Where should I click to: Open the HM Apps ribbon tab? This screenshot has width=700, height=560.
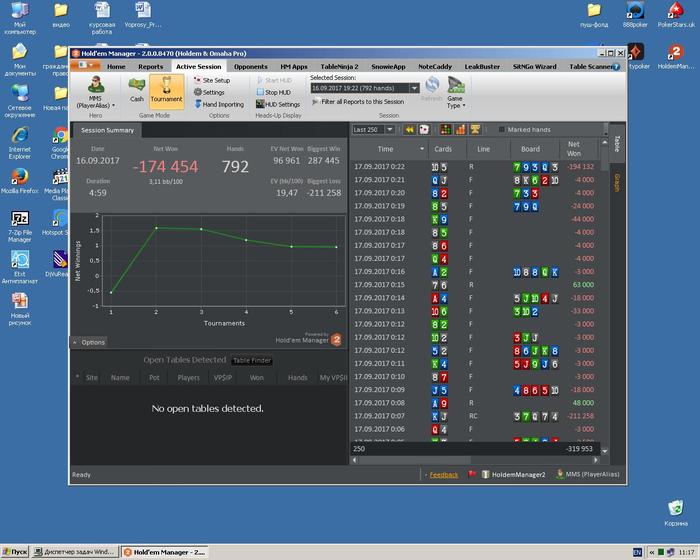pyautogui.click(x=294, y=67)
